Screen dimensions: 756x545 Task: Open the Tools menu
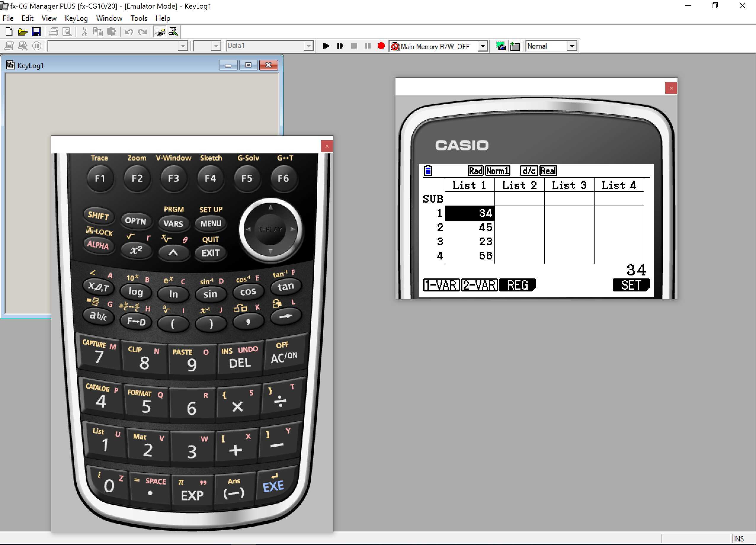139,18
